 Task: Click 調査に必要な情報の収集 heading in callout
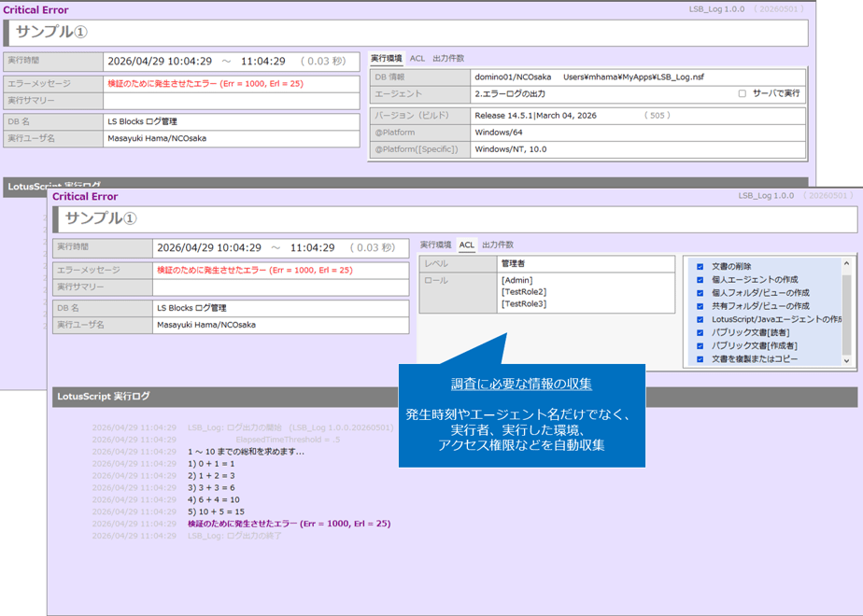521,384
